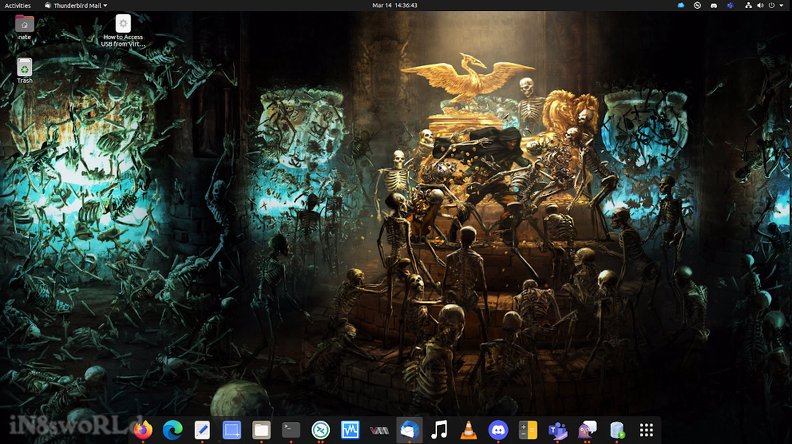Expand the system menu arrow
Screen dimensions: 792x444
(x=781, y=5)
